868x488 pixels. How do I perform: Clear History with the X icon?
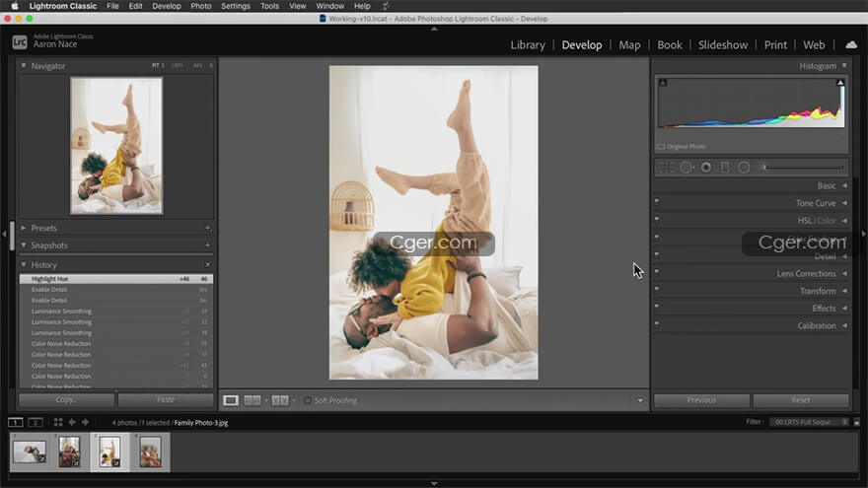(x=207, y=265)
